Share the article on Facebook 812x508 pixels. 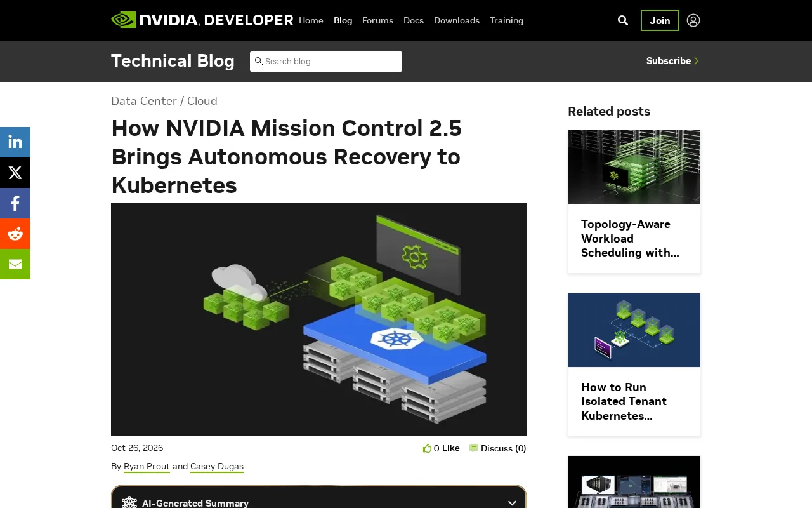click(x=15, y=203)
